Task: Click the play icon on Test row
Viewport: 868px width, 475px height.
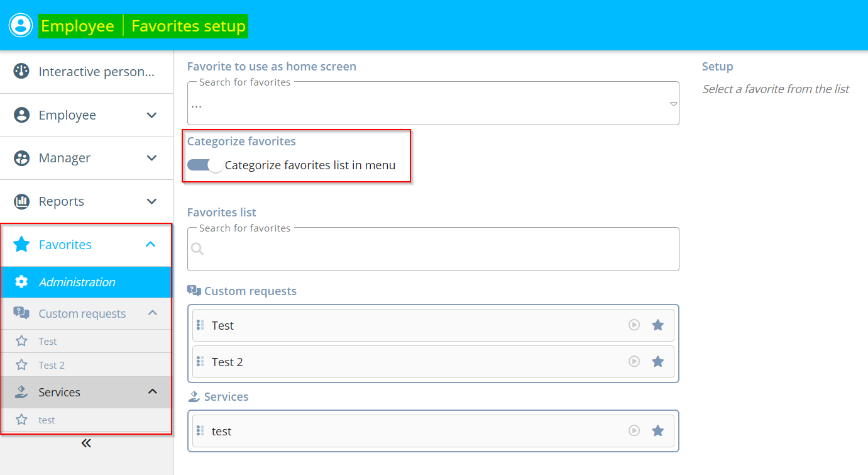Action: click(634, 325)
